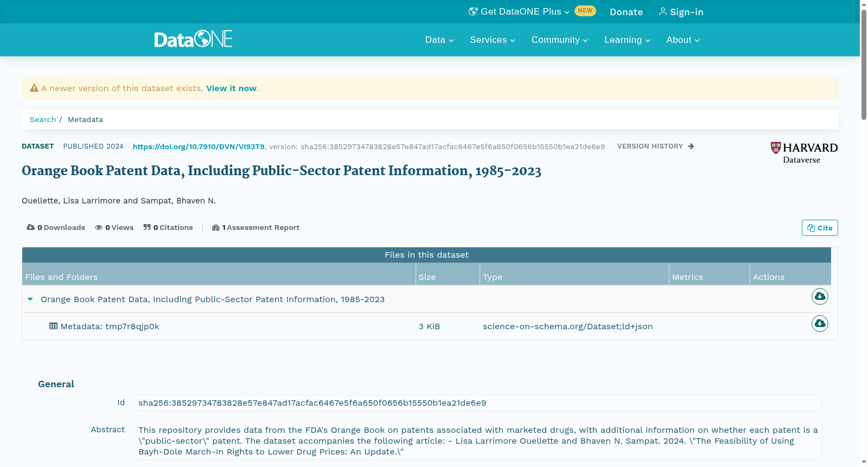This screenshot has height=467, width=868.
Task: Click the page vertical scrollbar thumb
Action: pos(864,65)
